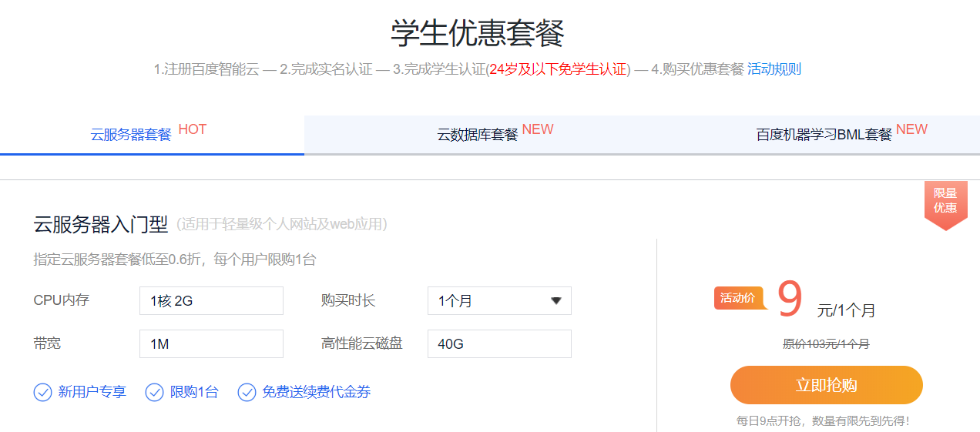Click the check icon beside 限购1台
Image resolution: width=980 pixels, height=432 pixels.
coord(155,393)
